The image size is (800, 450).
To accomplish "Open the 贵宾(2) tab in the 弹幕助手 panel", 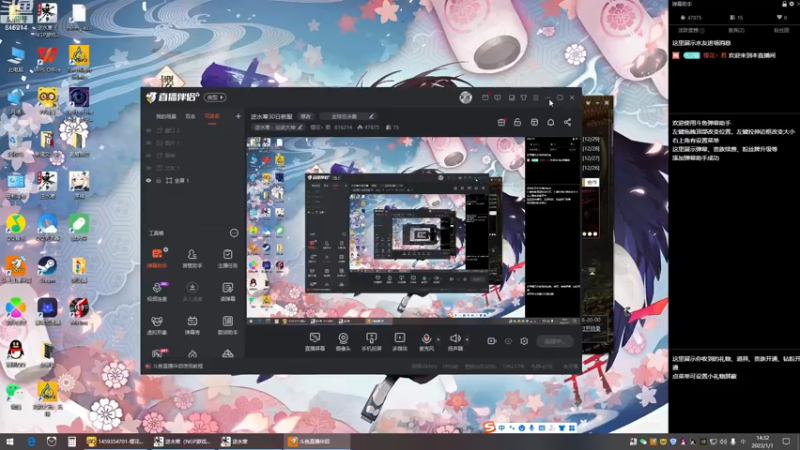I will 736,31.
